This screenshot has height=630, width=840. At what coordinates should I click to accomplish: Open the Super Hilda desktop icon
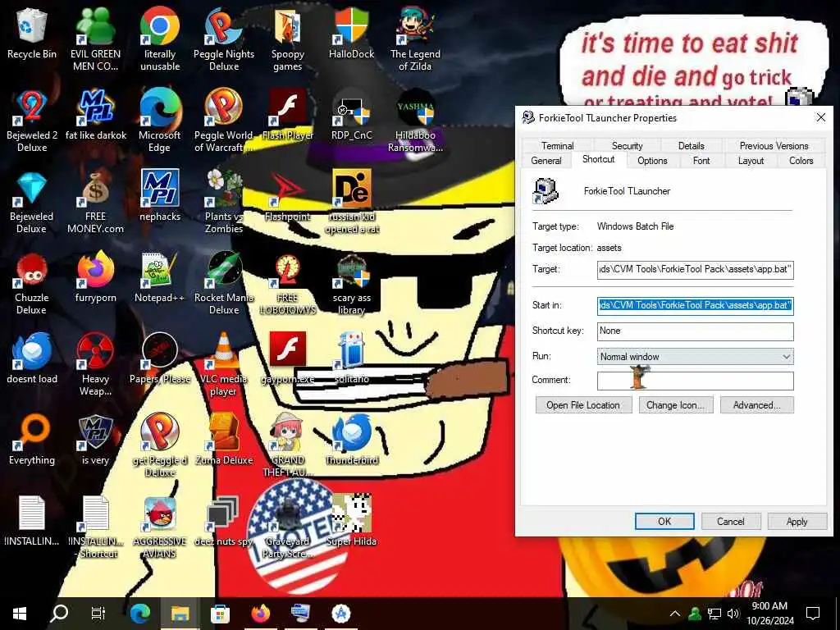click(351, 521)
